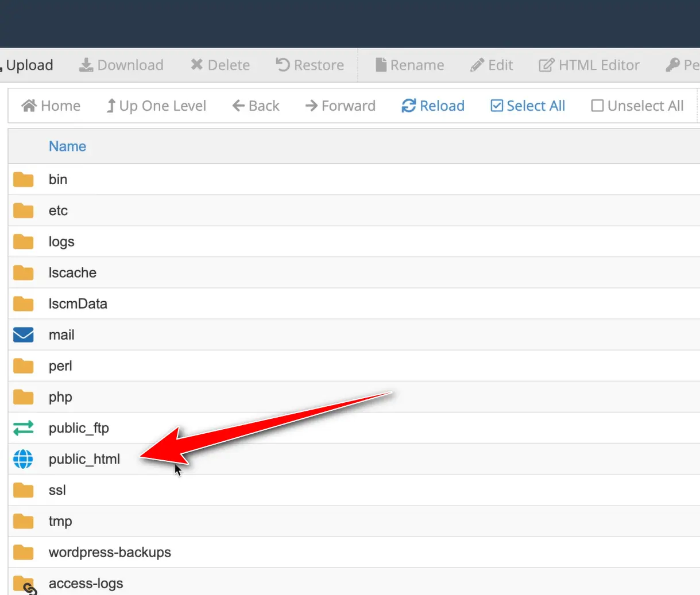
Task: Click the public_ftp transfer arrows icon
Action: point(23,428)
